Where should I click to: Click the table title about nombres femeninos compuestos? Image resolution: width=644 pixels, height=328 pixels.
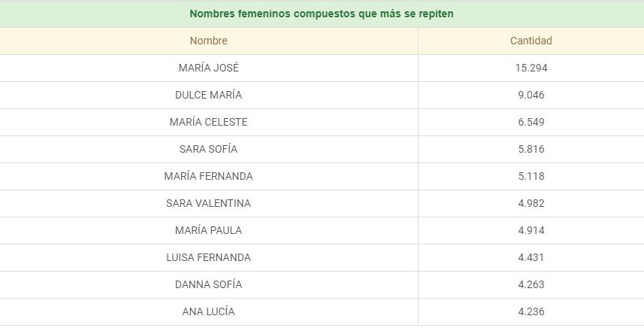[322, 14]
